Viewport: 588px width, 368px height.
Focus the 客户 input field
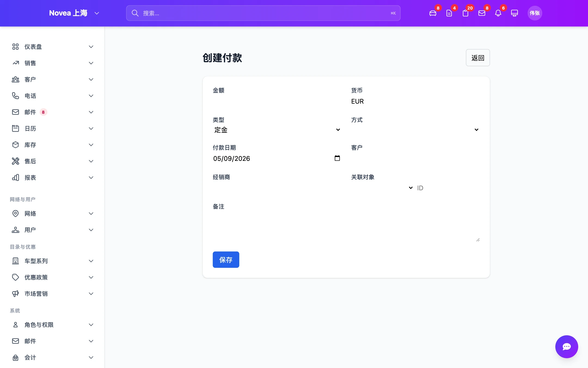point(415,158)
